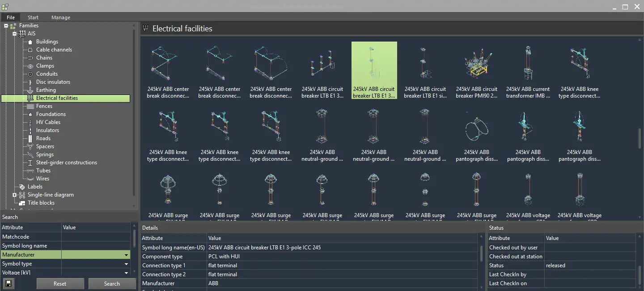644x291 pixels.
Task: Click the Clamps icon in the tree
Action: (30, 66)
